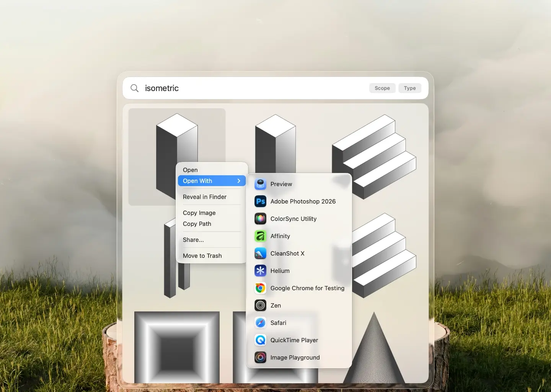
Task: Open the file with Image Playground
Action: (x=295, y=358)
